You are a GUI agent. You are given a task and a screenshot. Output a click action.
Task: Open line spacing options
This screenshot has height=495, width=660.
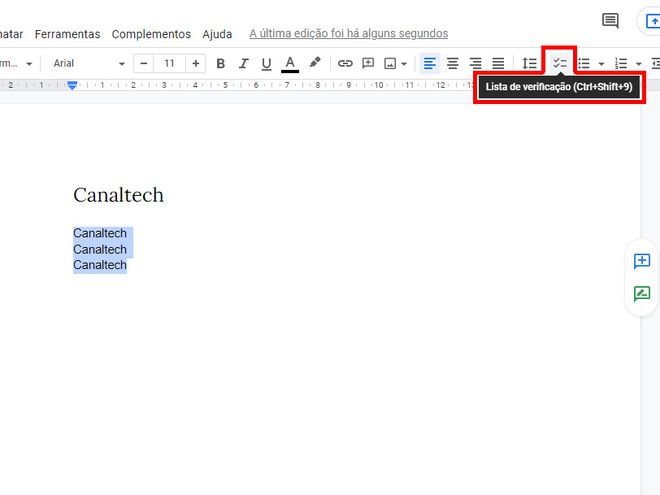[529, 64]
